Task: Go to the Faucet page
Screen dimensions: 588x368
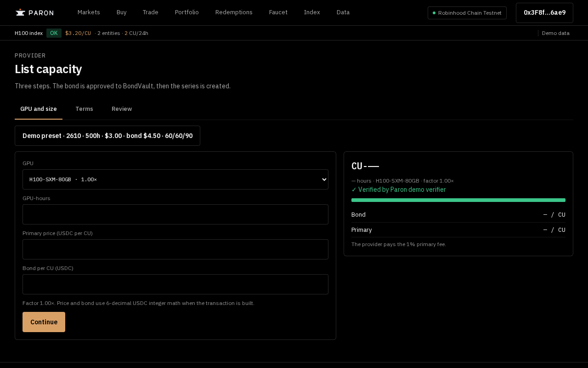Action: [x=278, y=12]
